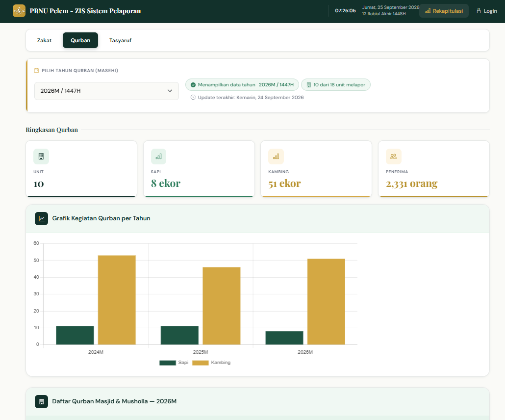Viewport: 505px width, 420px height.
Task: Click the 2026M Kambing bar in chart
Action: [x=326, y=302]
